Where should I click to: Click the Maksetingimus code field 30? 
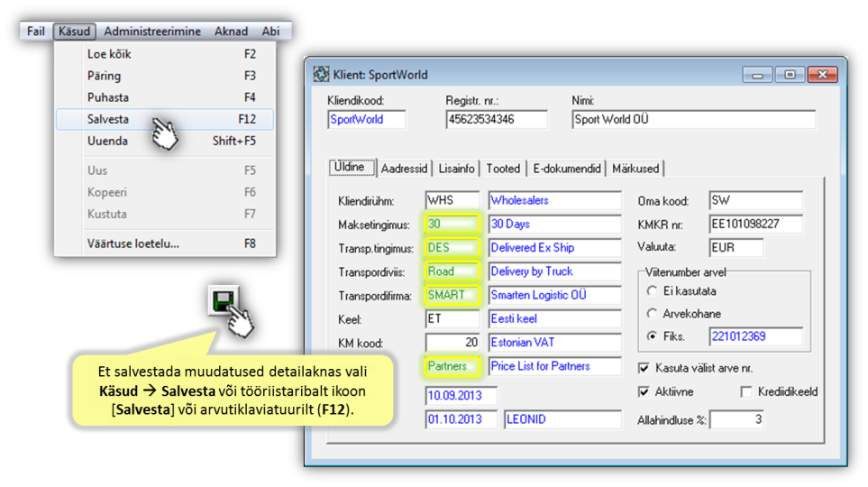coord(452,224)
